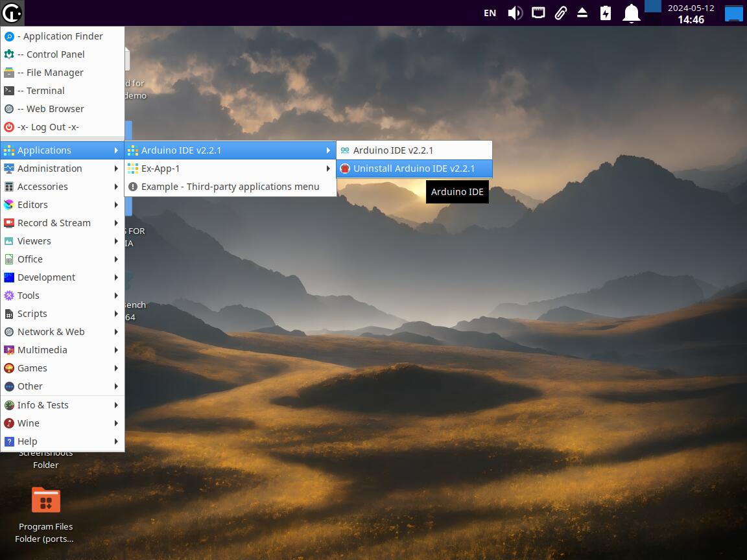This screenshot has width=747, height=560.
Task: Open the notifications bell icon
Action: (631, 13)
